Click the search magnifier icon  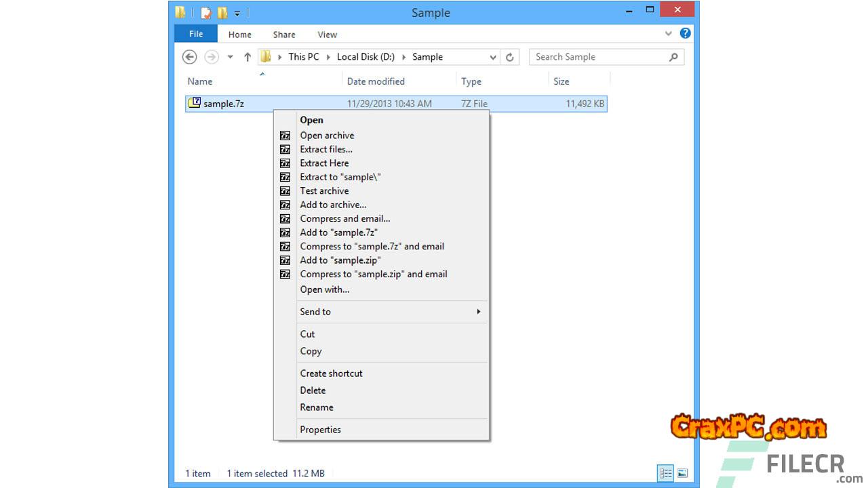click(x=673, y=57)
